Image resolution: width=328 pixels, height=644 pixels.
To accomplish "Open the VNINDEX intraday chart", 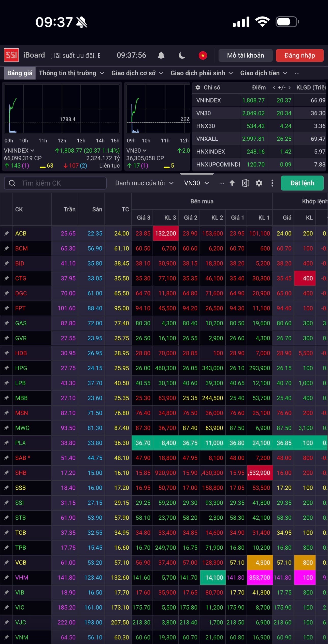I will click(62, 109).
